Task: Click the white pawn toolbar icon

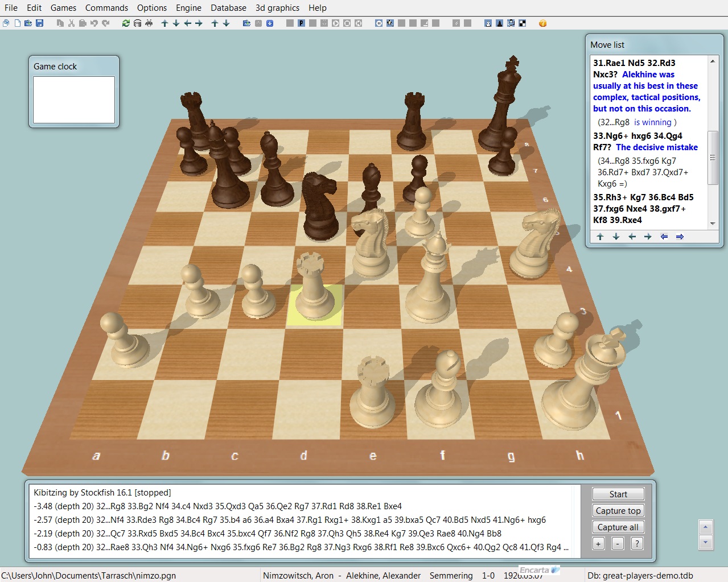Action: [488, 23]
